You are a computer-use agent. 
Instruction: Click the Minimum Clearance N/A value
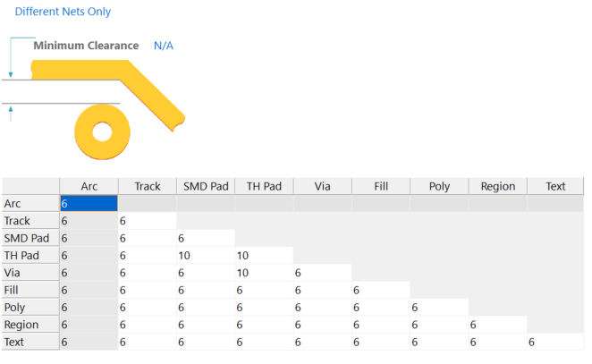coord(164,46)
